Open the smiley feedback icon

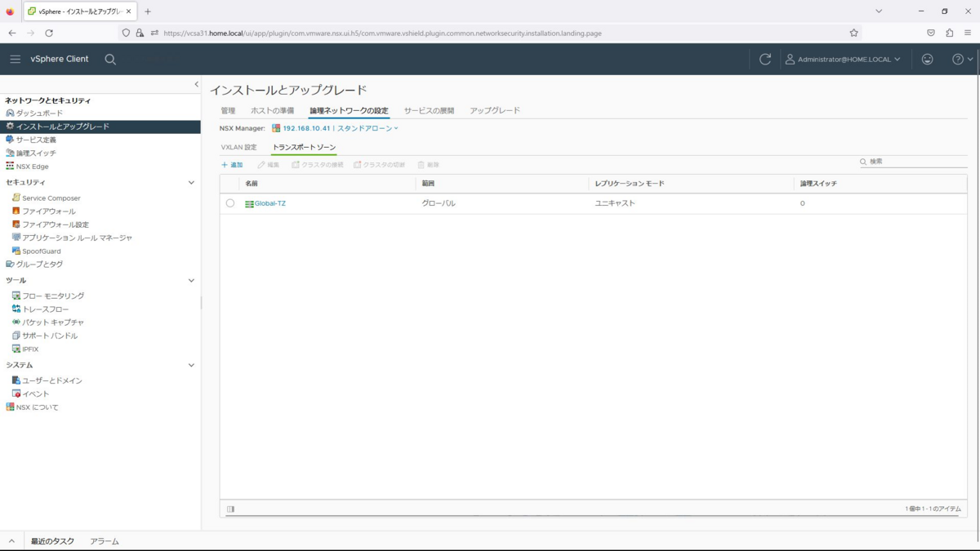pyautogui.click(x=927, y=59)
